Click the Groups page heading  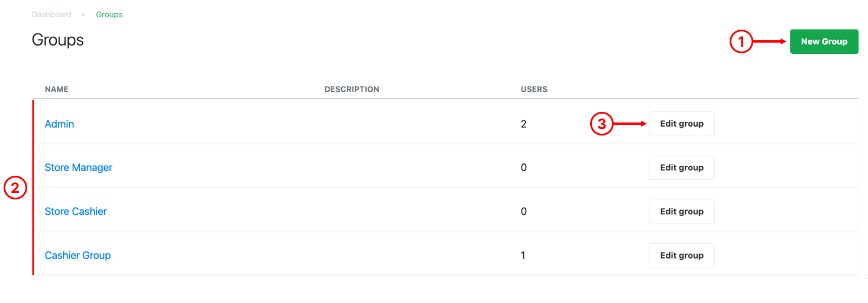(58, 40)
